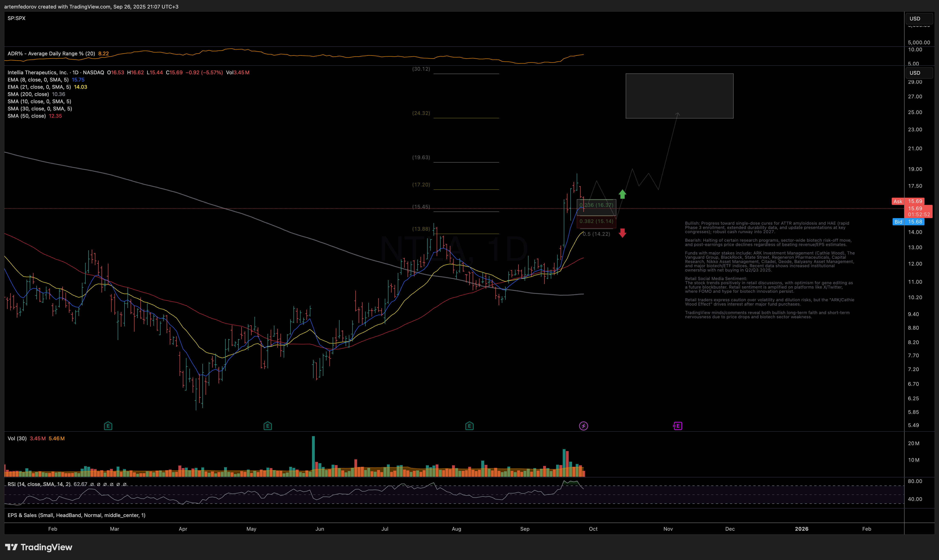This screenshot has height=560, width=939.
Task: Select the SMA (30, close, 0, SMA, 5) legend
Action: tap(40, 108)
